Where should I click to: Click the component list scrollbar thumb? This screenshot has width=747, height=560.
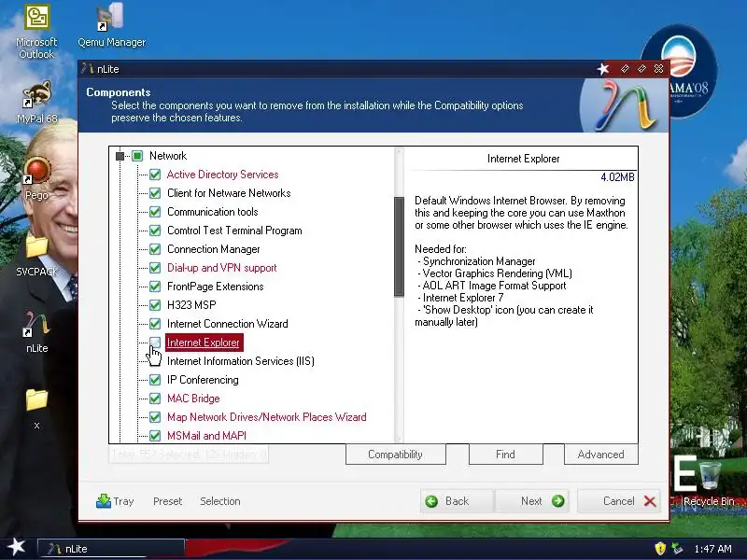click(x=399, y=246)
